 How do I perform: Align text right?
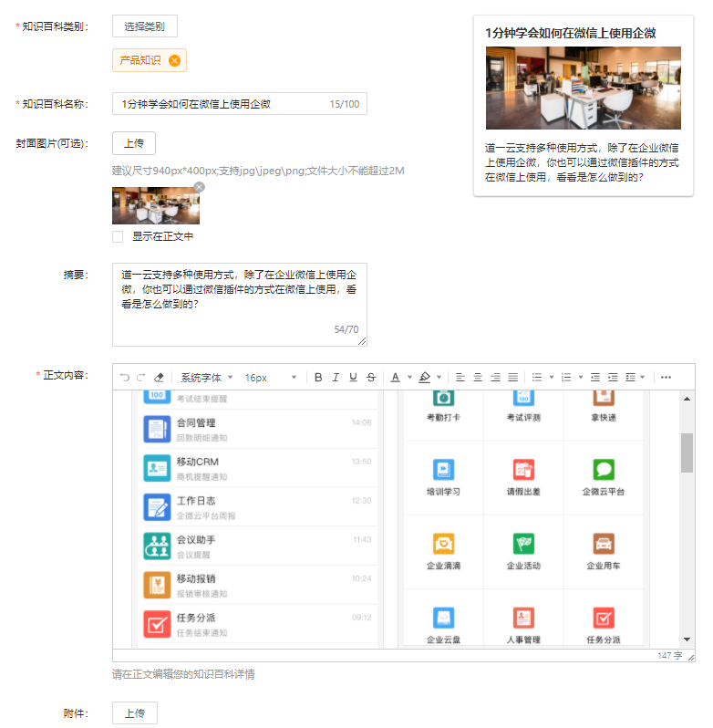pyautogui.click(x=495, y=378)
